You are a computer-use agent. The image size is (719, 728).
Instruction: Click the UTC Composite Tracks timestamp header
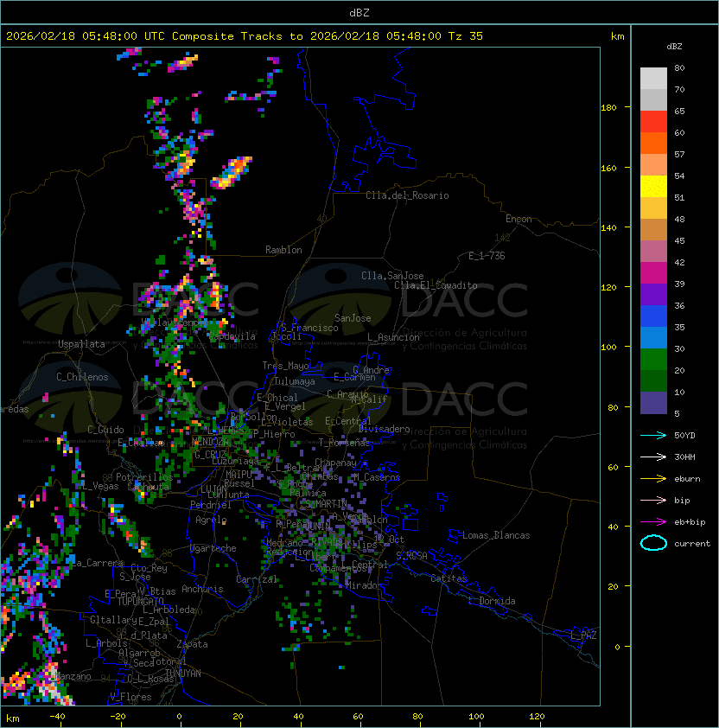coord(245,36)
